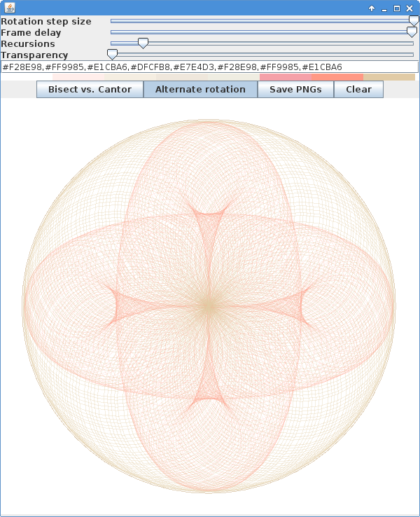Click the Rotation step size slider thumb

[x=413, y=21]
